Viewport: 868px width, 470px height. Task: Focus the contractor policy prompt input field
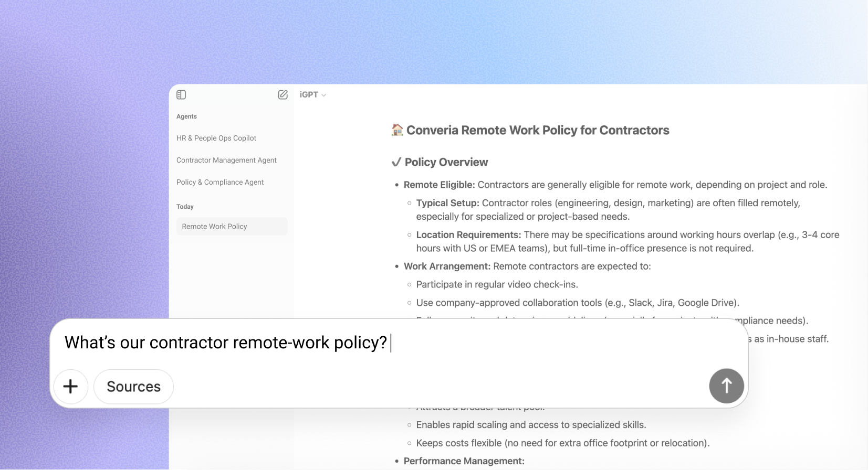368,343
